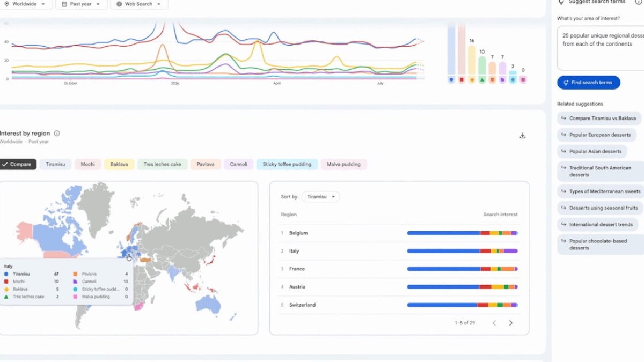644x362 pixels.
Task: Select the Tiramisu filter chip
Action: click(x=55, y=164)
